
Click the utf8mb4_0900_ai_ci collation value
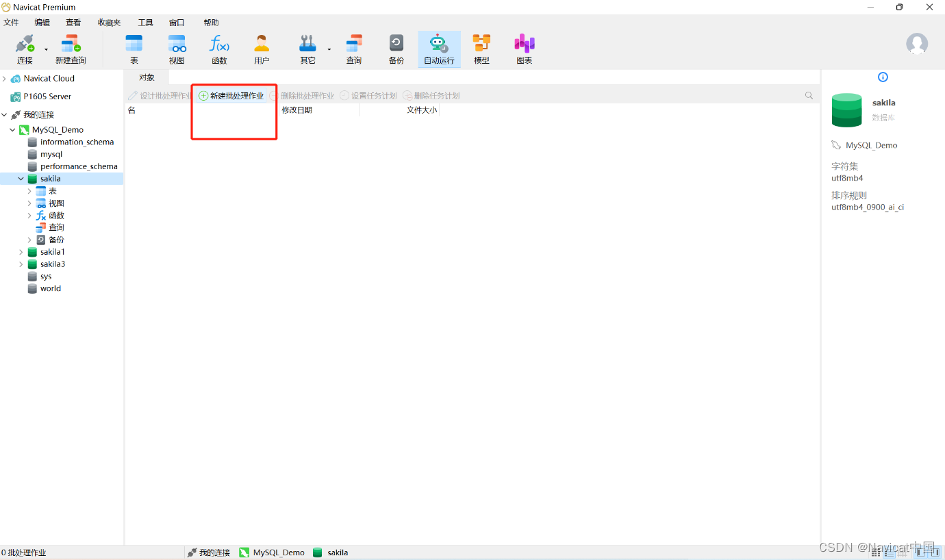(x=868, y=207)
